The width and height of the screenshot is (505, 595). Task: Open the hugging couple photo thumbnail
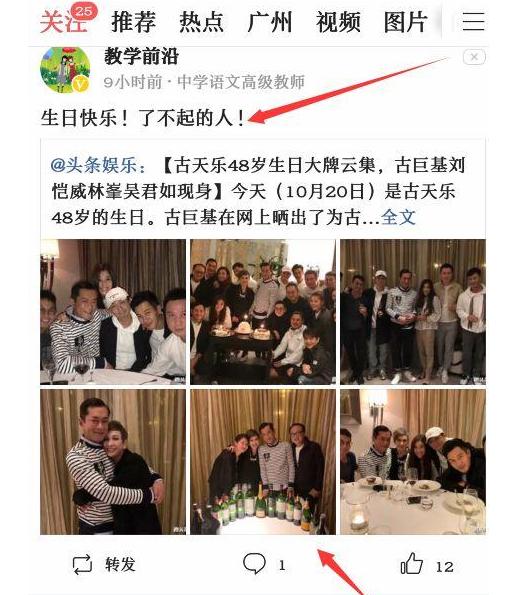click(113, 462)
